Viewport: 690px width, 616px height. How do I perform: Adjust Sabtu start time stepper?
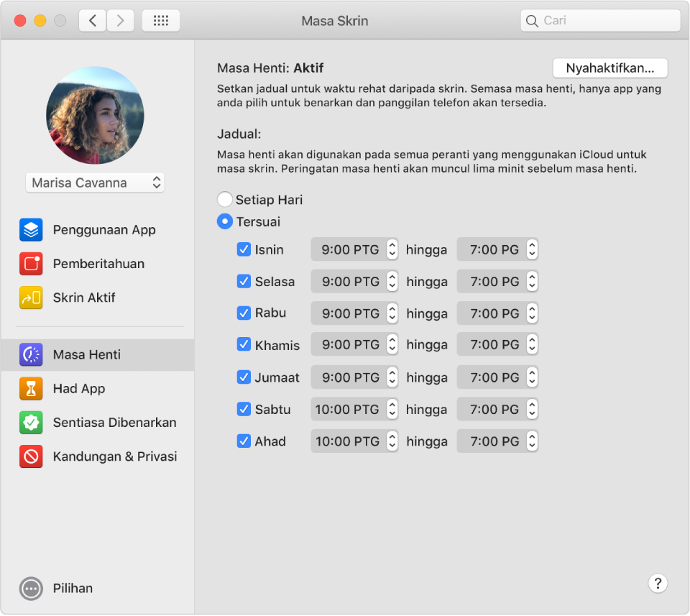[392, 409]
